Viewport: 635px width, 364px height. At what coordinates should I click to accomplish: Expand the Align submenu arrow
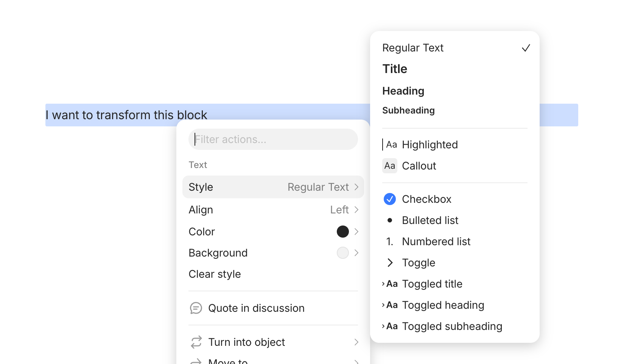[356, 210]
